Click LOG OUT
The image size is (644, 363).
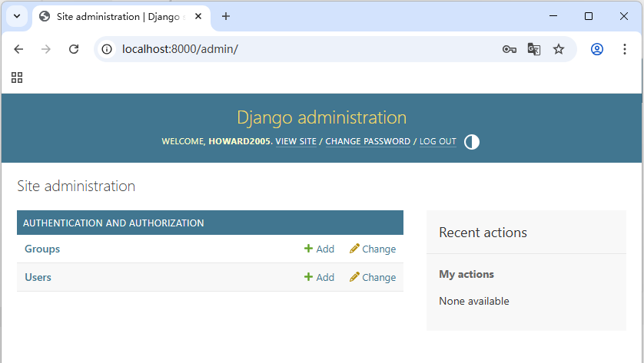437,141
